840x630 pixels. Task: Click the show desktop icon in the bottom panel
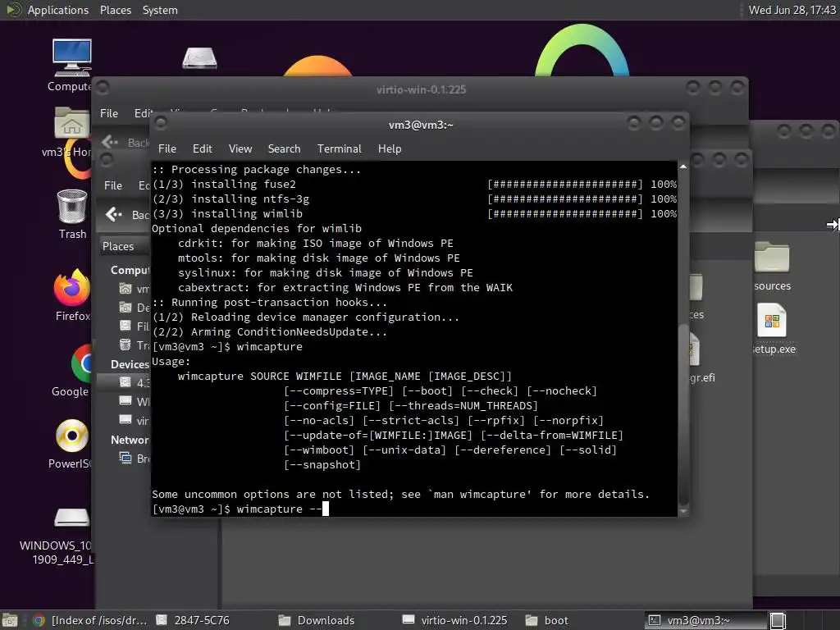[x=10, y=620]
